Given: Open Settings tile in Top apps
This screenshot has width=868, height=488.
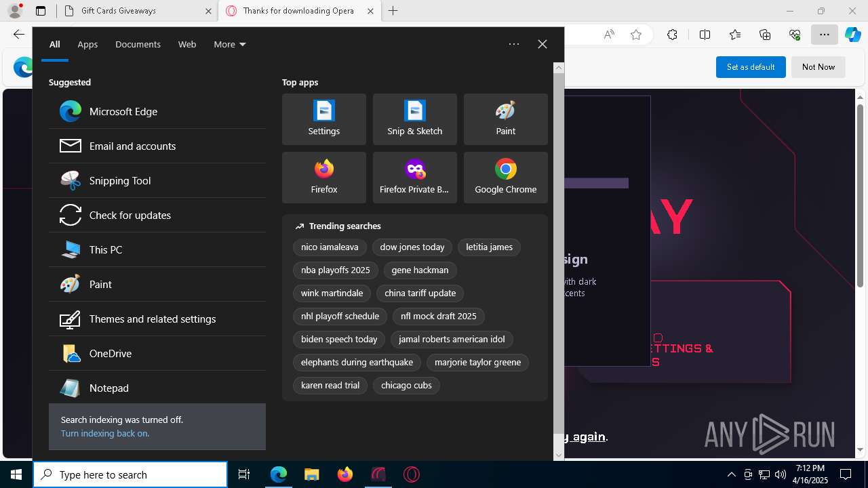Looking at the screenshot, I should coord(324,119).
